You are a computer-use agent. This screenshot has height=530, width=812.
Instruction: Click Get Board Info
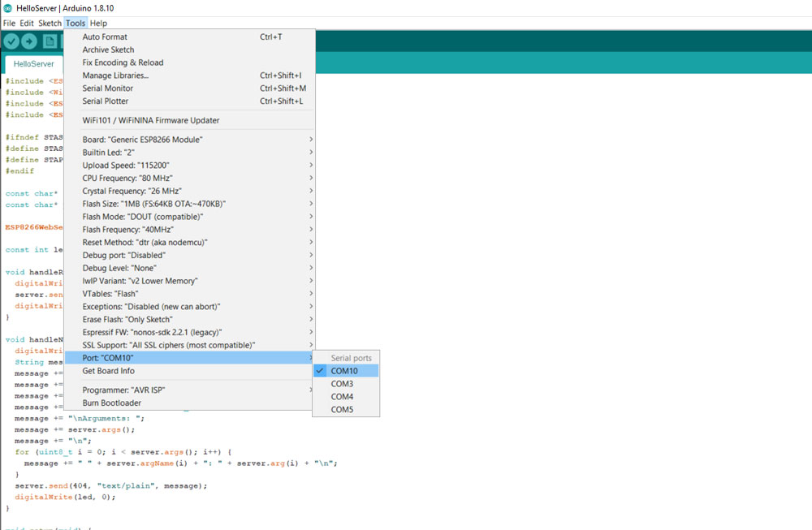(x=189, y=371)
